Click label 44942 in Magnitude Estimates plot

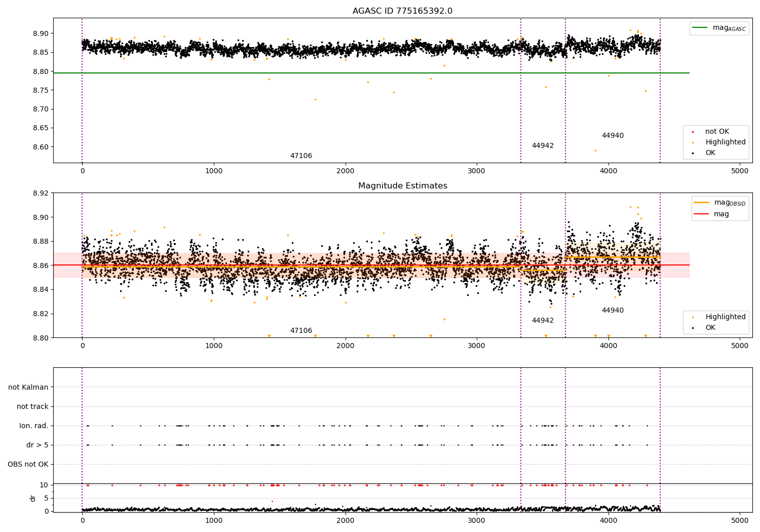pos(543,321)
